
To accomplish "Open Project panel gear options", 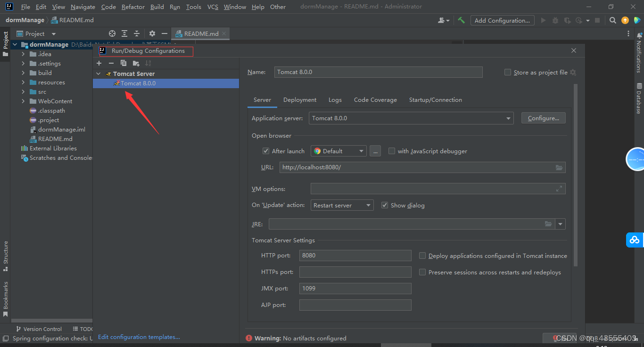I will [152, 33].
